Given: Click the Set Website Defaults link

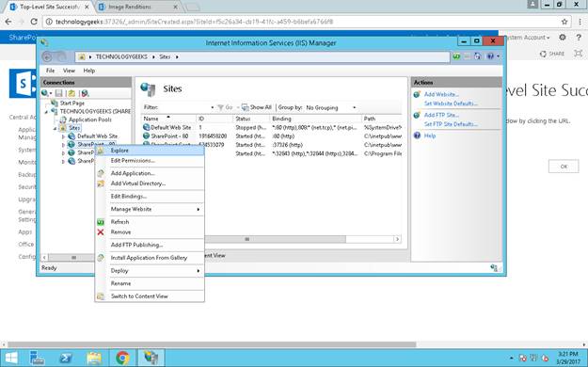Looking at the screenshot, I should pyautogui.click(x=451, y=104).
